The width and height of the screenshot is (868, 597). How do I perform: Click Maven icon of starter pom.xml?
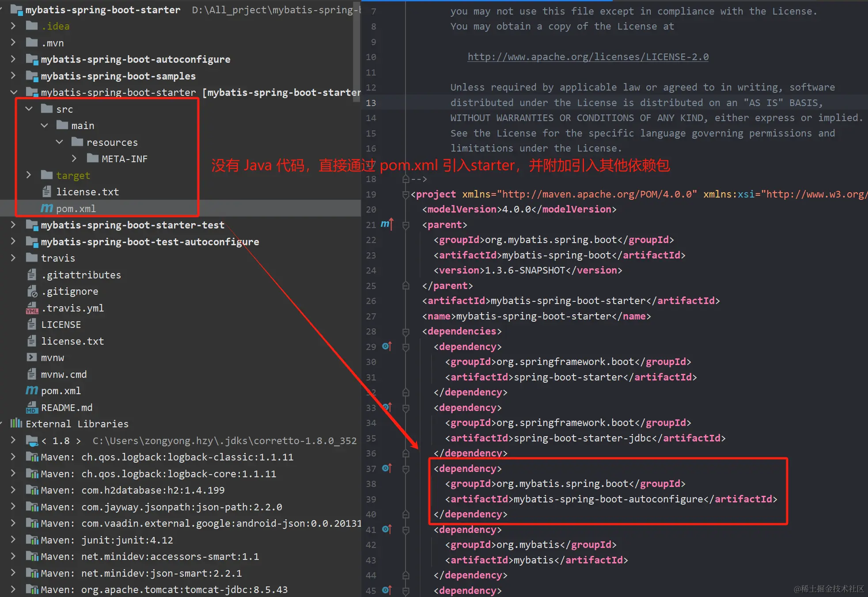click(x=46, y=208)
